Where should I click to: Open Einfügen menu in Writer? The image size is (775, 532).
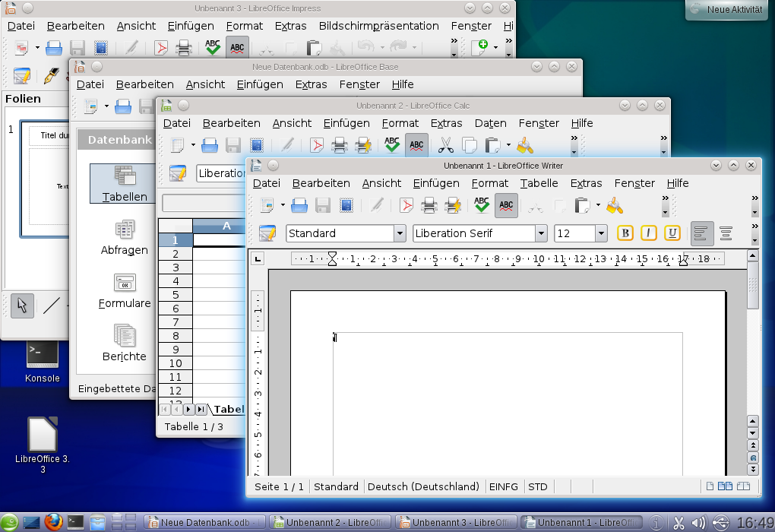point(436,183)
